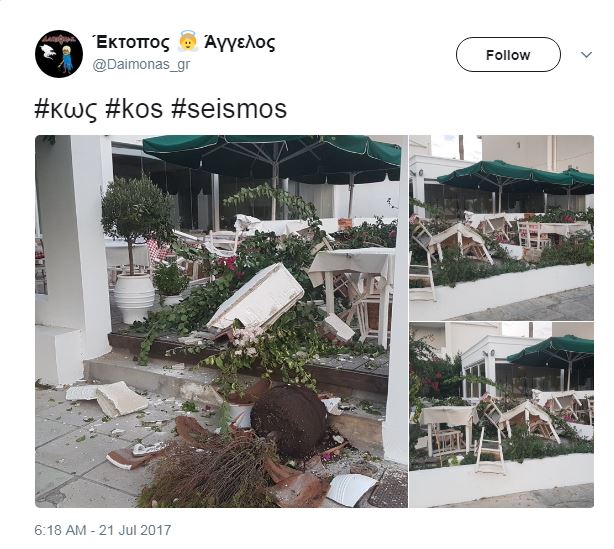This screenshot has height=549, width=614.
Task: Enlarge the top-right photo of overturned tables
Action: (x=501, y=228)
